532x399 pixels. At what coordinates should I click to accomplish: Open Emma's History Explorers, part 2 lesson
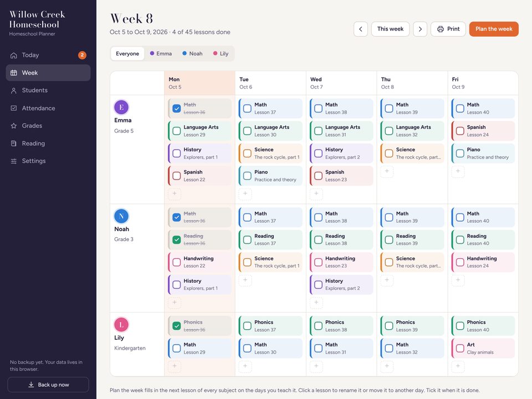(x=341, y=154)
